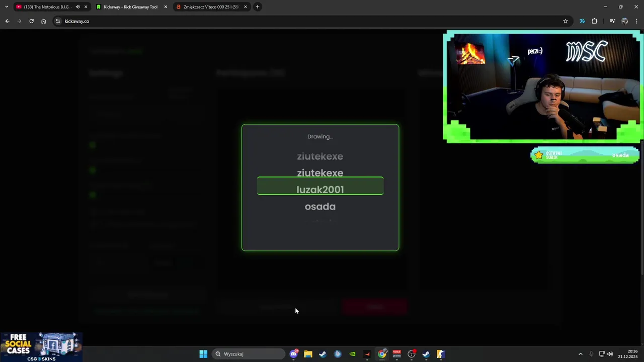
Task: Click the ostatni subik osada widget
Action: click(585, 155)
